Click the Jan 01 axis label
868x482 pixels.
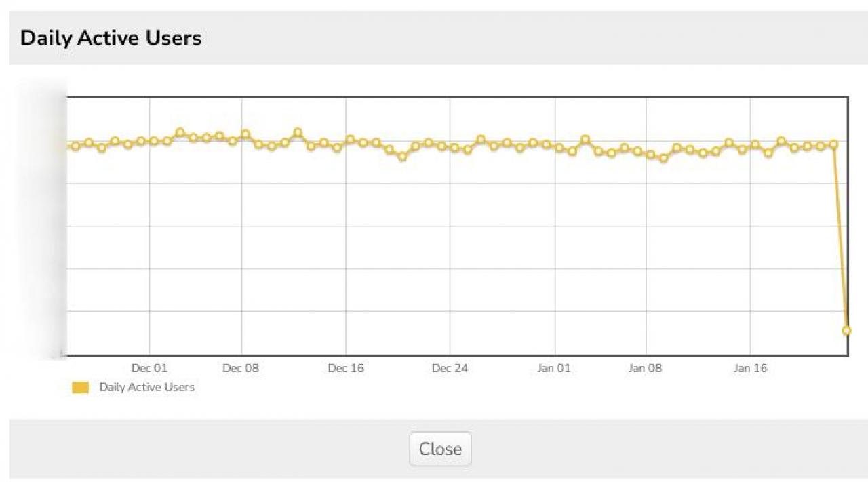[x=555, y=368]
